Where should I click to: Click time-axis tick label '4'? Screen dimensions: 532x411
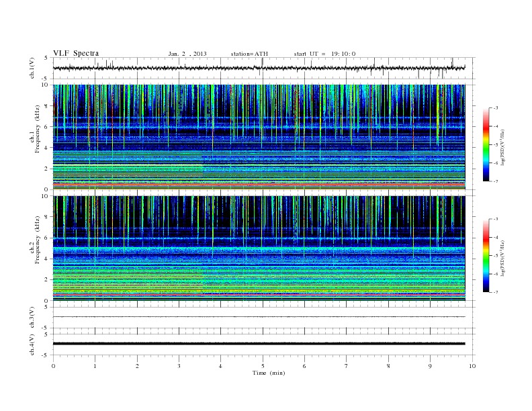220,366
